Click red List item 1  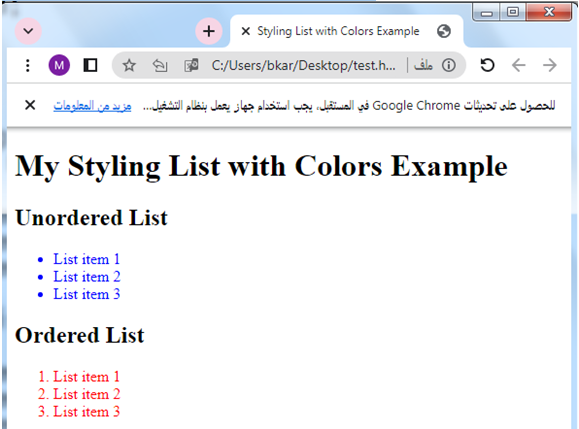pos(86,377)
